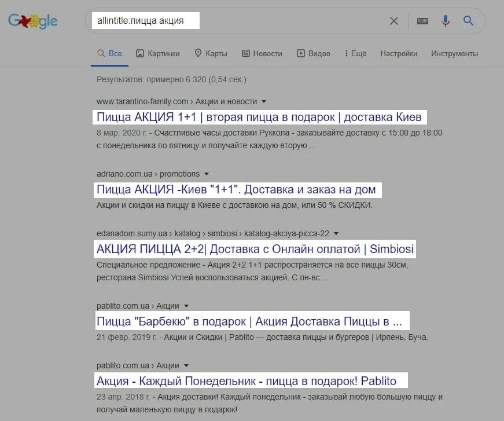Expand dropdown arrow next to tarantino-family.com

(264, 102)
